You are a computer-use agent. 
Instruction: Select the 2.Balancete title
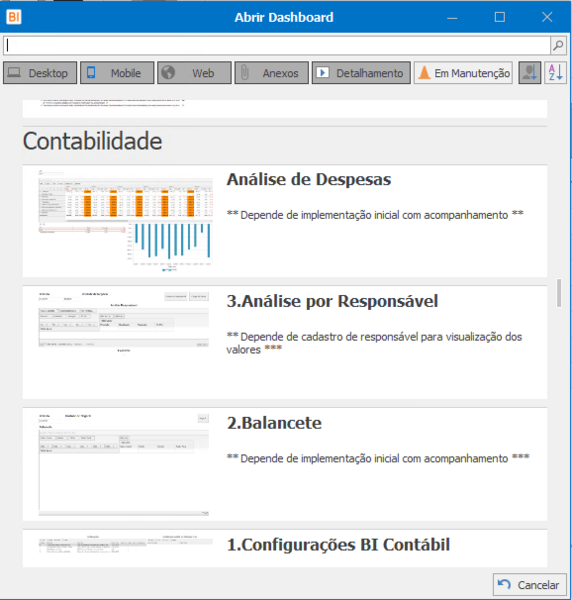(x=274, y=423)
